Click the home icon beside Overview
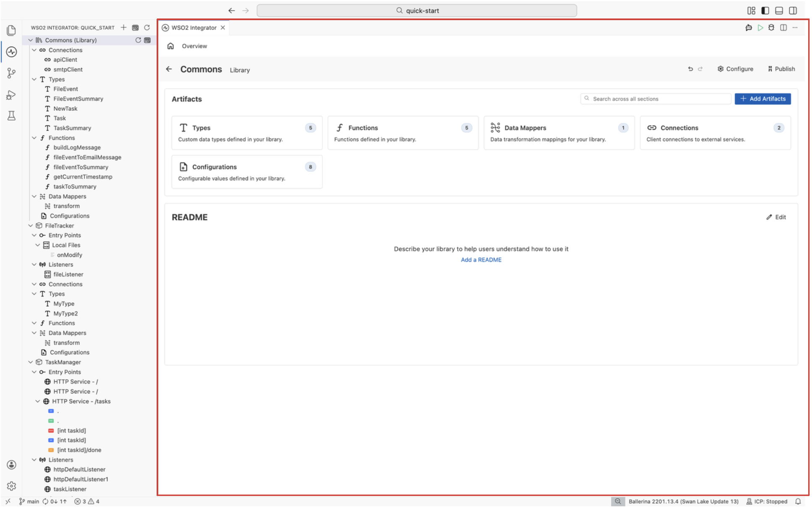This screenshot has height=508, width=812. point(170,46)
